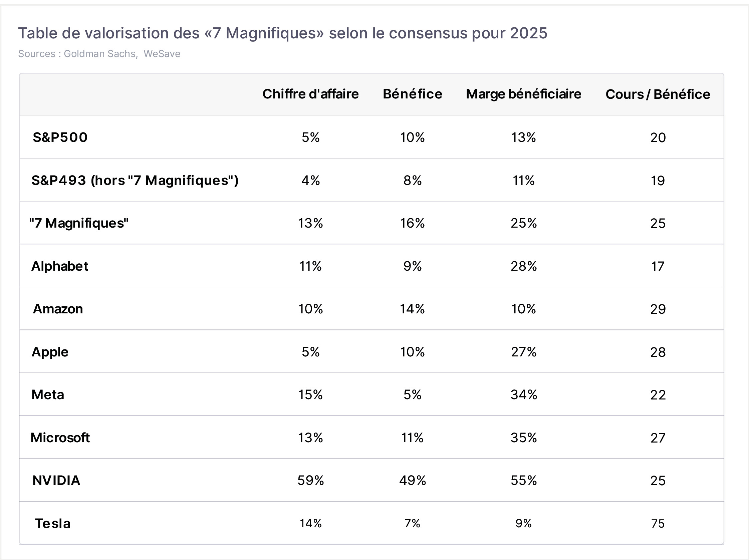Click the Alphabet row label
This screenshot has width=749, height=560.
pos(60,266)
